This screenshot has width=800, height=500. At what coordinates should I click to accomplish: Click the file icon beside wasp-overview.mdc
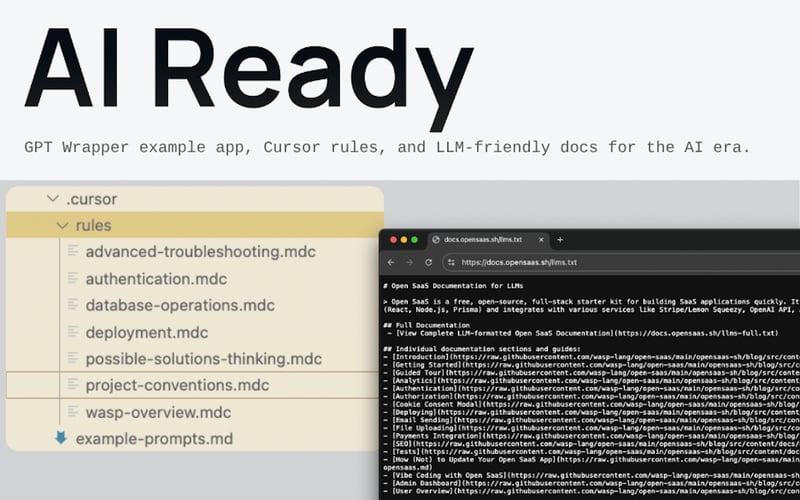[x=73, y=411]
